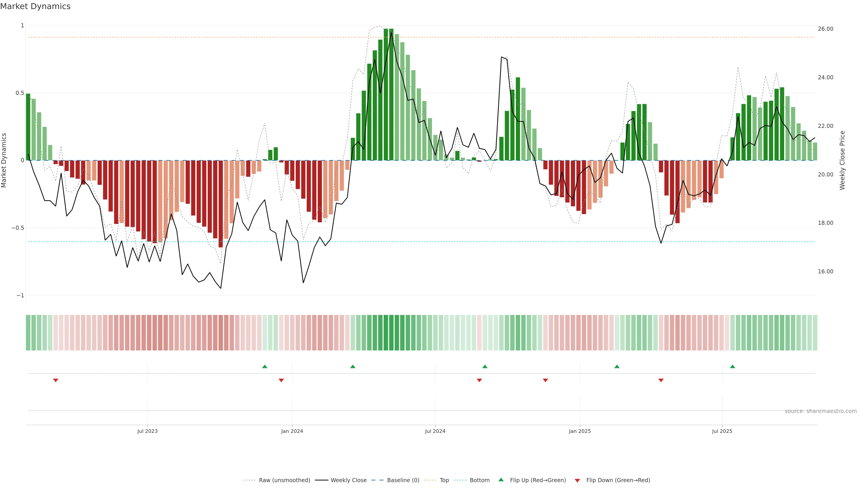Toggle the Weekly Close series in the legend

click(x=348, y=480)
